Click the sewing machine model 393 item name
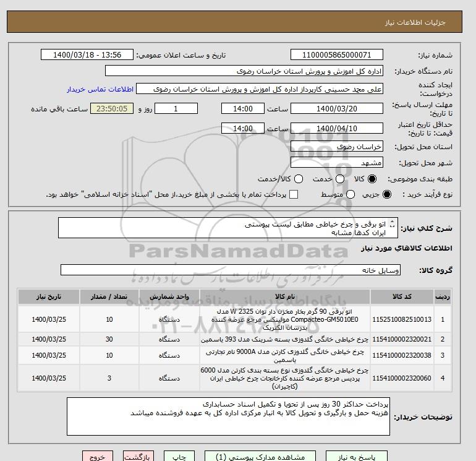Viewport: 476px width, 461px height. pyautogui.click(x=285, y=340)
